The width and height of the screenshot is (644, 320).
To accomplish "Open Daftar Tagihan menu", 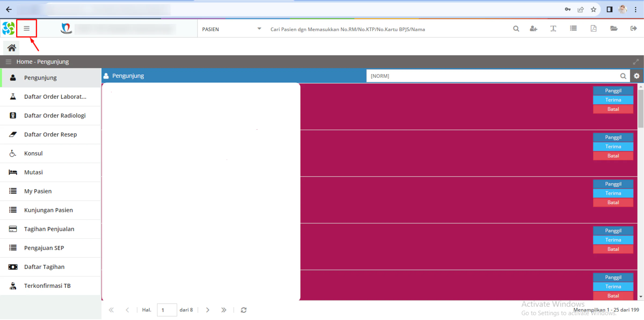I will (50, 267).
